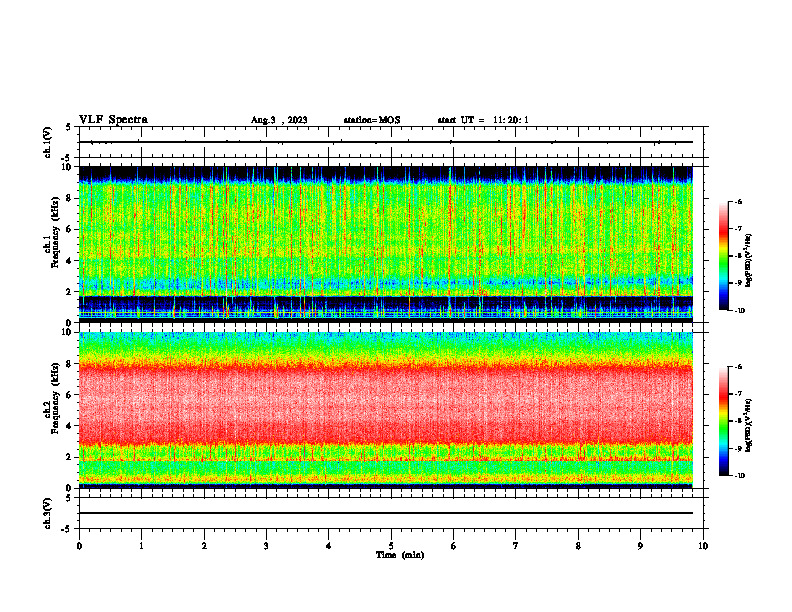This screenshot has height=612, width=792.
Task: Click the "5" tick on ch.1(V) axis
Action: tap(69, 127)
